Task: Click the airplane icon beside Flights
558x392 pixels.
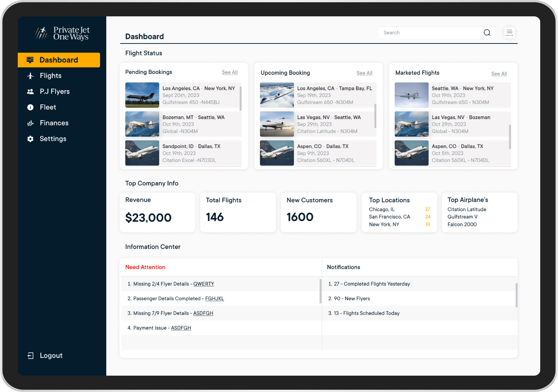Action: click(30, 76)
